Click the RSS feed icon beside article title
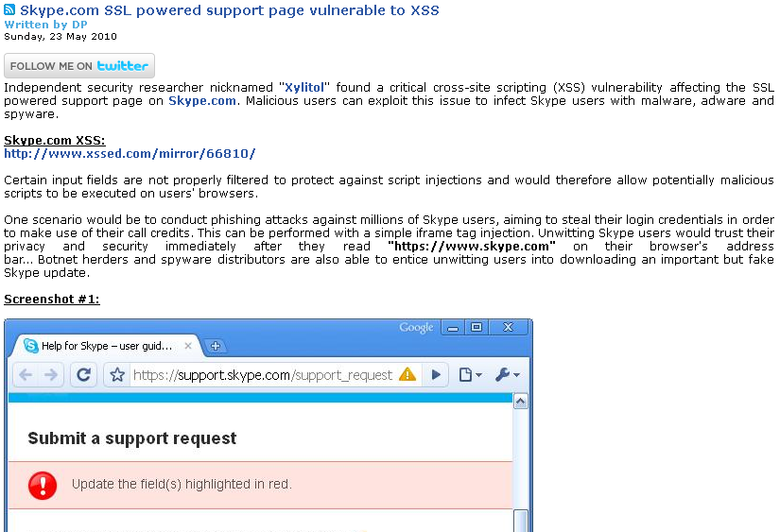Screen dimensions: 780x532 tap(9, 9)
